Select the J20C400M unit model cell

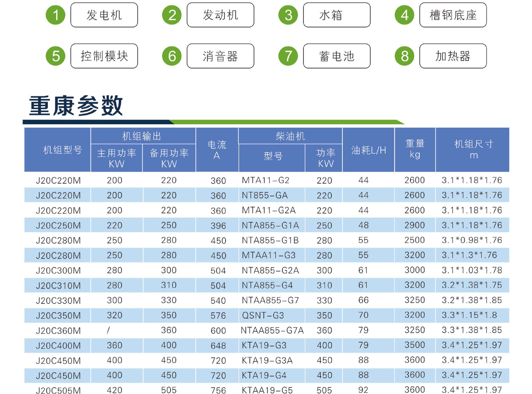coord(58,346)
